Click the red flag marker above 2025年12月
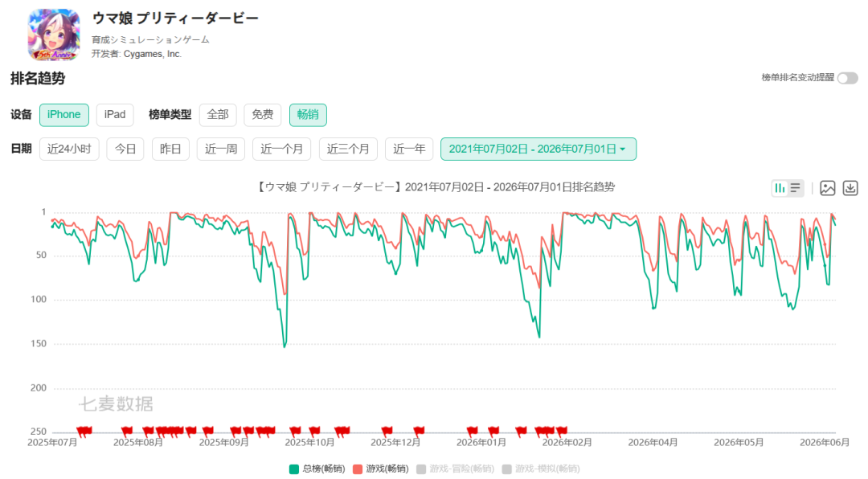868x479 pixels. [387, 431]
